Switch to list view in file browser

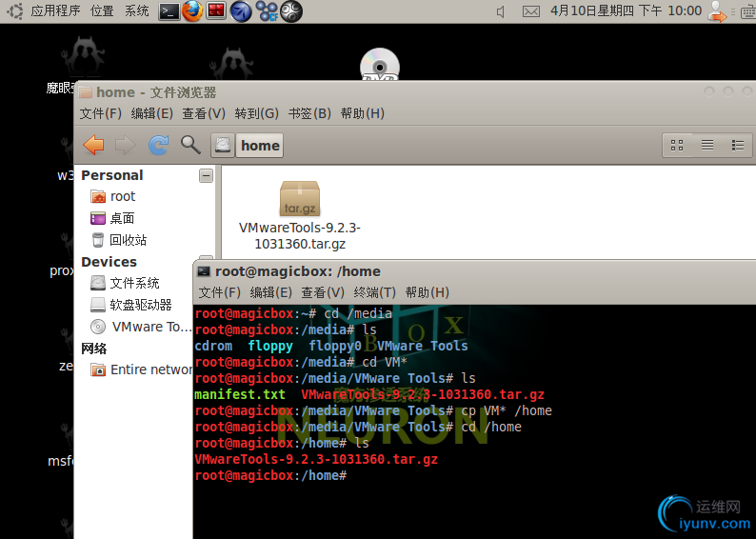707,145
